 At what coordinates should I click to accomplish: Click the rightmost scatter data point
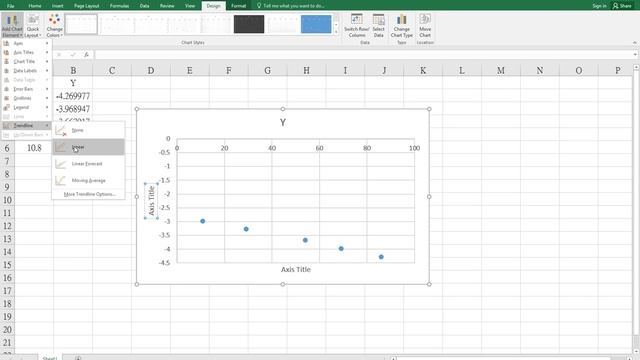pyautogui.click(x=381, y=257)
